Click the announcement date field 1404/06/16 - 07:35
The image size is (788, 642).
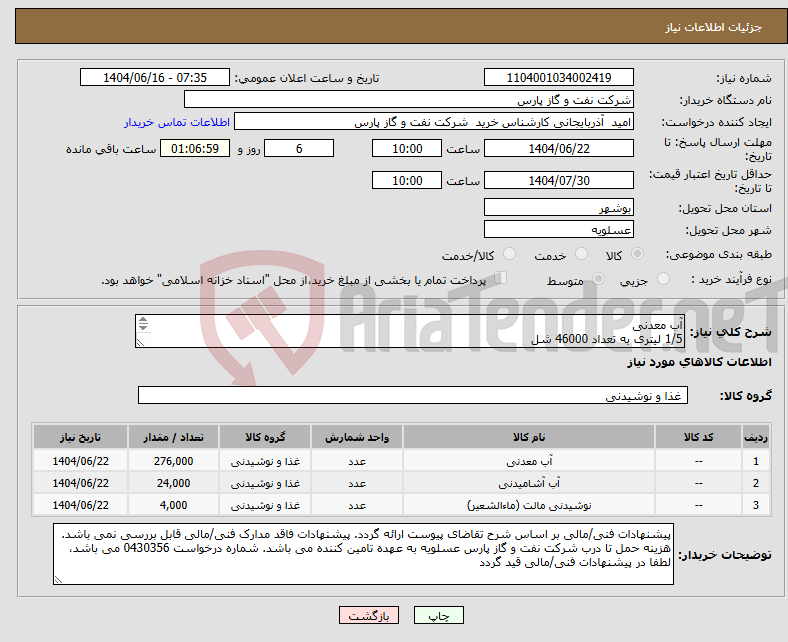point(155,77)
